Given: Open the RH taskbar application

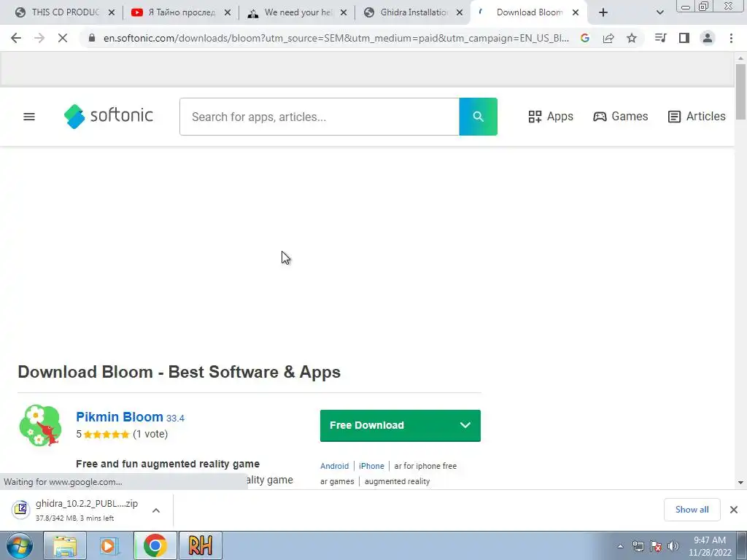Looking at the screenshot, I should [x=200, y=545].
